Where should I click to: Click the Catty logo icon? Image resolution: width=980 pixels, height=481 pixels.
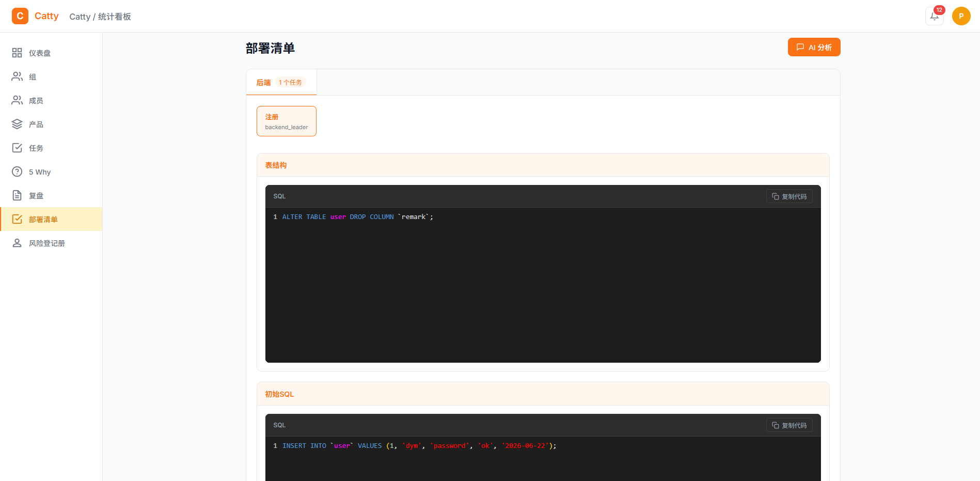click(x=20, y=16)
